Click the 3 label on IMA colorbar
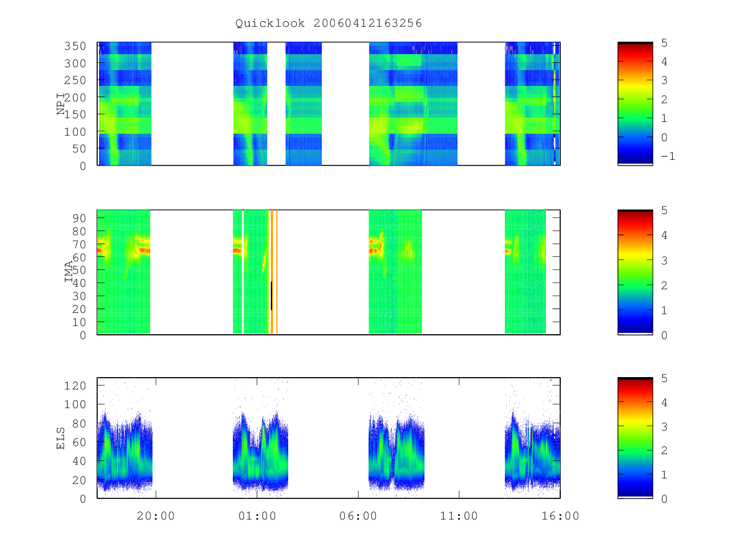747x560 pixels. tap(664, 260)
